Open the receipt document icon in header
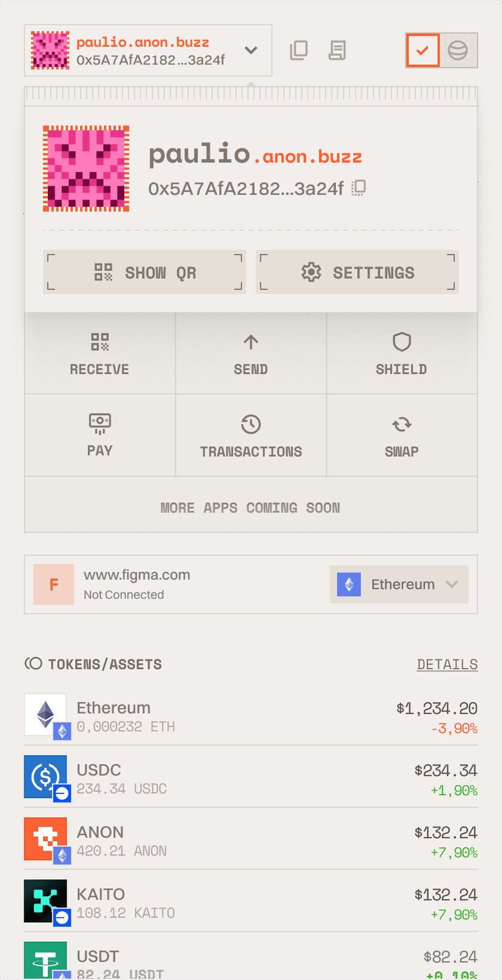Image resolution: width=502 pixels, height=980 pixels. pyautogui.click(x=337, y=50)
